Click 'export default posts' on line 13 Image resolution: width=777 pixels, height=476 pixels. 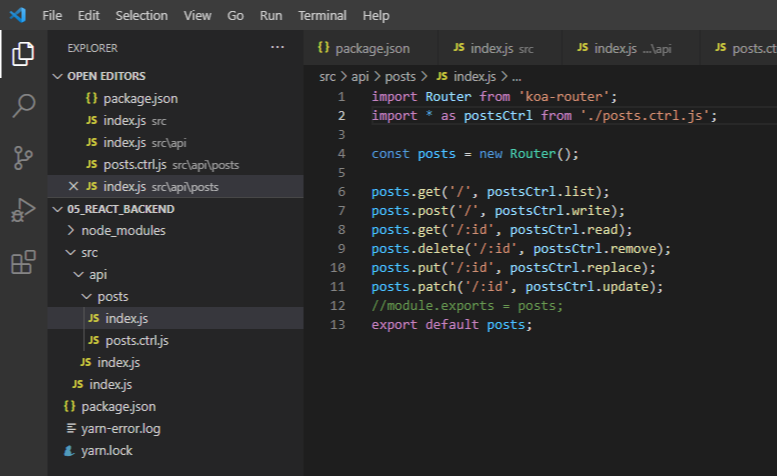(x=448, y=324)
